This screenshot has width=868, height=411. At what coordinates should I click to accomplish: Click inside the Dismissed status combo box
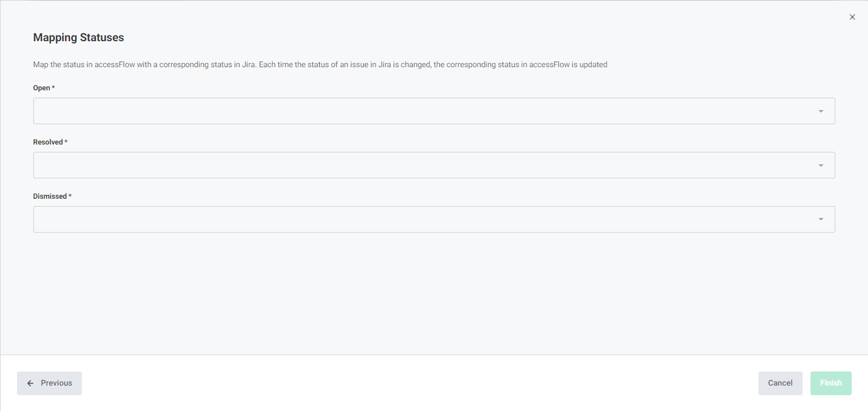tap(434, 220)
